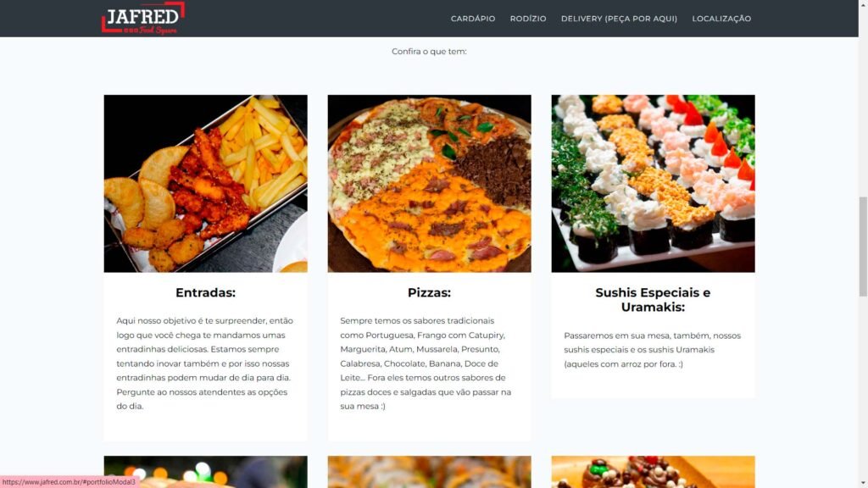Screen dimensions: 868x488
Task: Open the bottom-right chocolate dessert photo
Action: [x=653, y=472]
